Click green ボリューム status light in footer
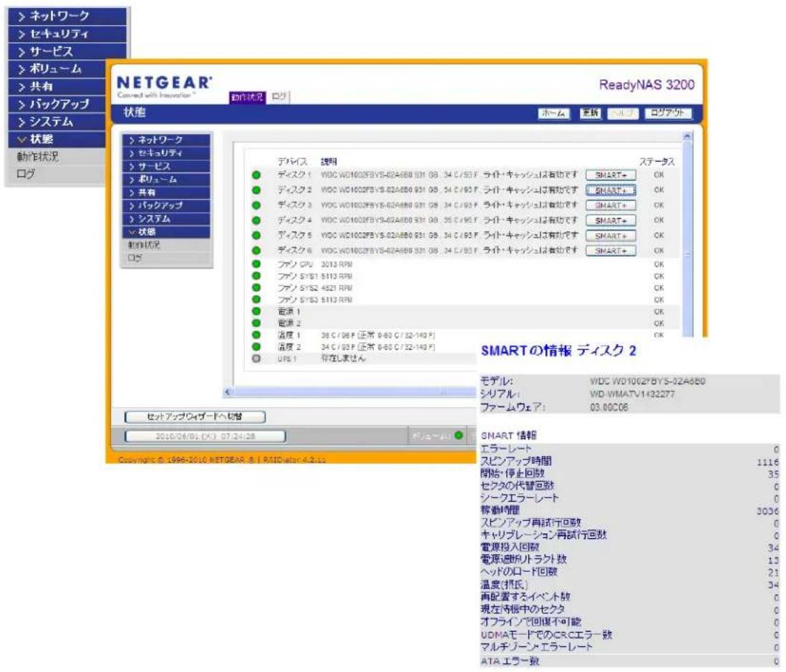This screenshot has height=672, width=786. click(x=458, y=435)
